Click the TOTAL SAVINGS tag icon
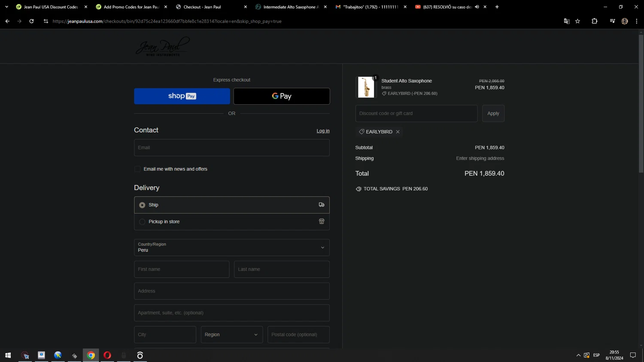 click(358, 189)
